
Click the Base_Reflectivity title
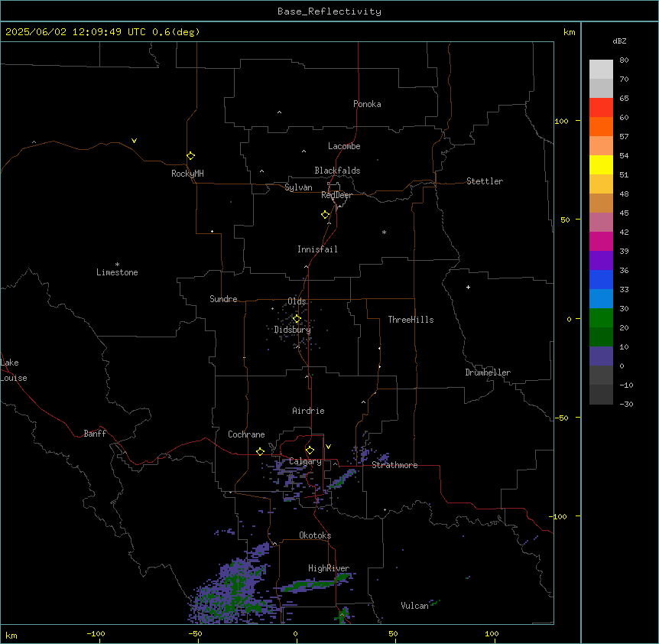(x=329, y=11)
